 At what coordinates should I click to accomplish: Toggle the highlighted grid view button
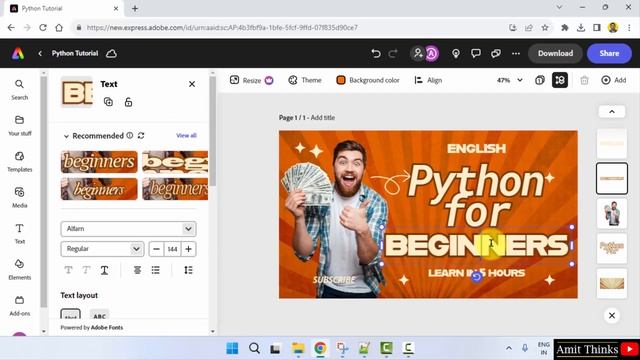(x=560, y=80)
